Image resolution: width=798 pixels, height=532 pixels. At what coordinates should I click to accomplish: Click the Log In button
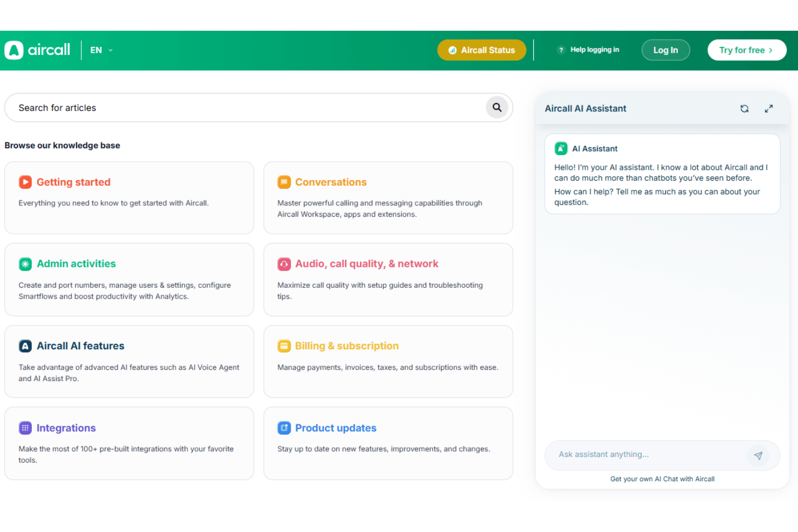pyautogui.click(x=665, y=50)
